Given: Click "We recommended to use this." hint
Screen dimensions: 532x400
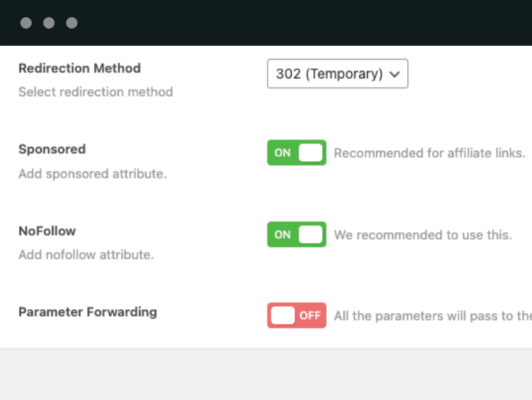Looking at the screenshot, I should [x=423, y=235].
